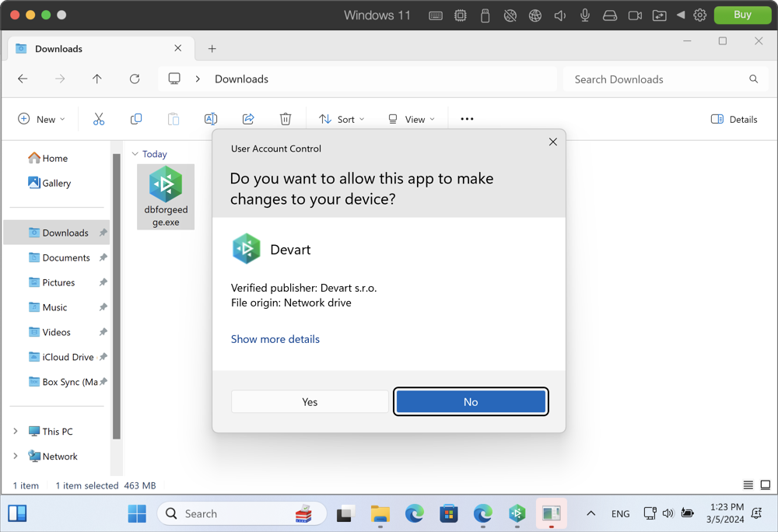Select the Downloads tab
The width and height of the screenshot is (778, 532).
click(101, 48)
